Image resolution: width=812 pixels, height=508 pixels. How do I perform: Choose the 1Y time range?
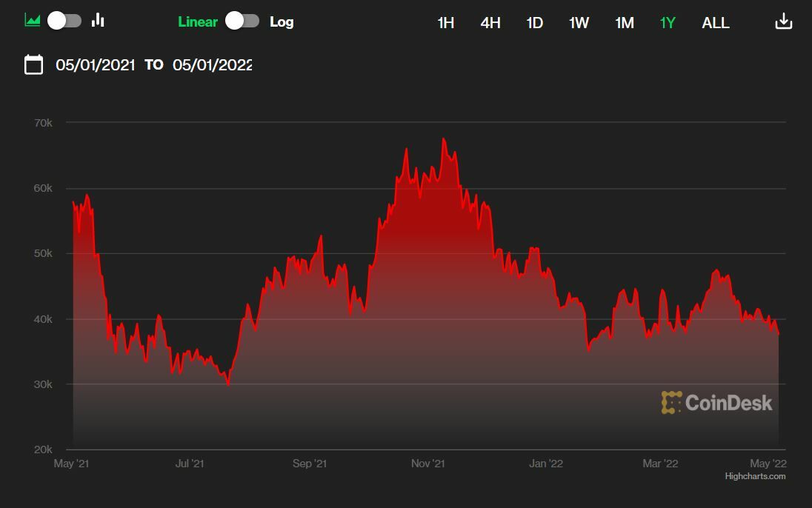668,23
